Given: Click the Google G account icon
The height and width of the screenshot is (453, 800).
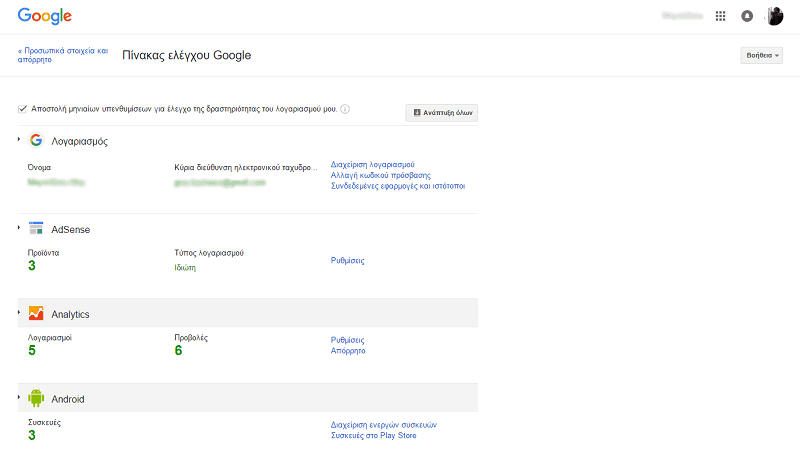Looking at the screenshot, I should click(x=36, y=140).
